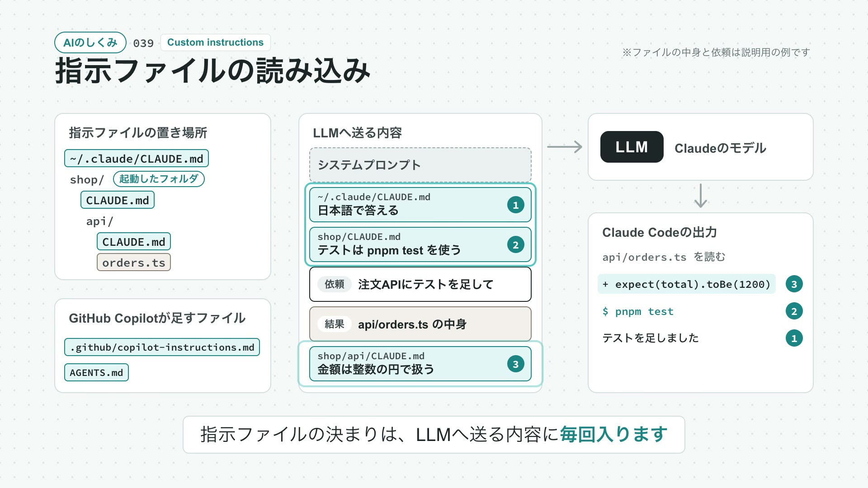Select CLAUDE.md under the api/ folder
This screenshot has height=488, width=868.
click(x=134, y=242)
